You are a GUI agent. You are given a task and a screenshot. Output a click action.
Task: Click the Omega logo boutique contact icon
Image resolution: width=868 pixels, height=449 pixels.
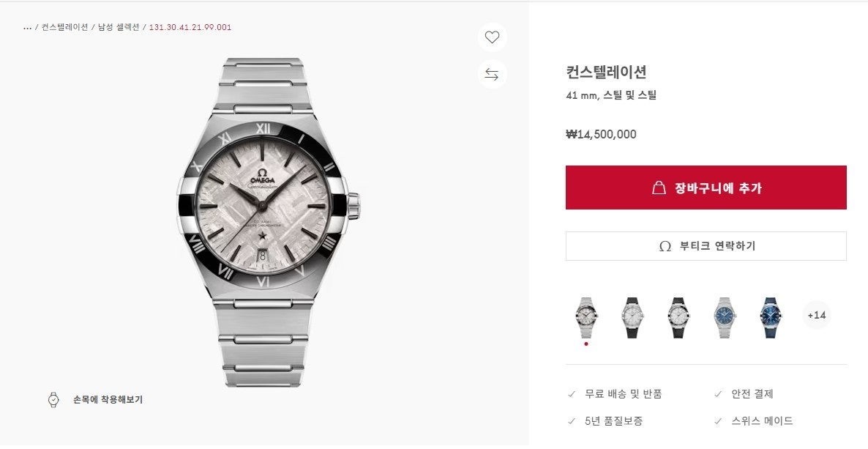(x=665, y=246)
